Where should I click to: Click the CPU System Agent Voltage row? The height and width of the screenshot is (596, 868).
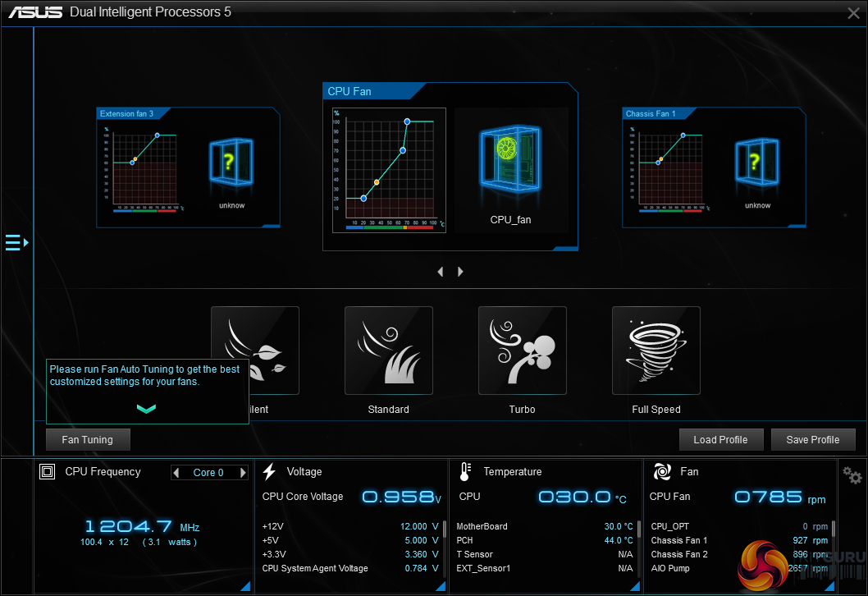click(350, 568)
